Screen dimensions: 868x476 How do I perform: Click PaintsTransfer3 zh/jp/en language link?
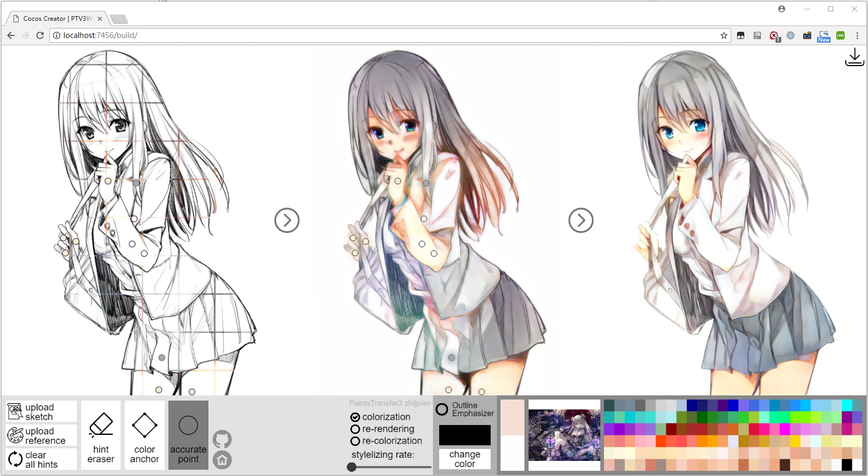click(x=390, y=403)
